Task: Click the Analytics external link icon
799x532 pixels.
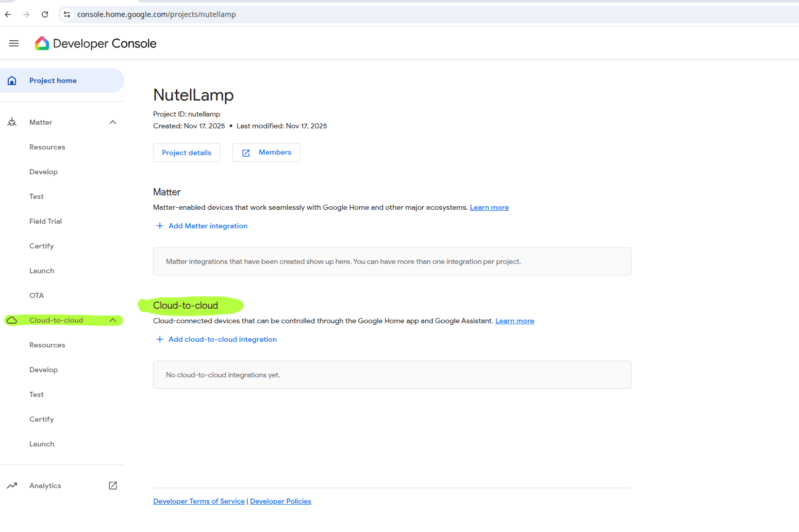Action: pos(113,486)
